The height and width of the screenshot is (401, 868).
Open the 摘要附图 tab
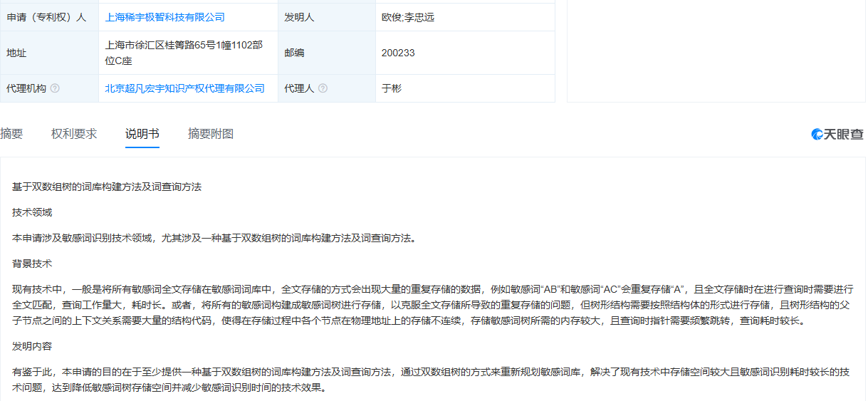[211, 134]
